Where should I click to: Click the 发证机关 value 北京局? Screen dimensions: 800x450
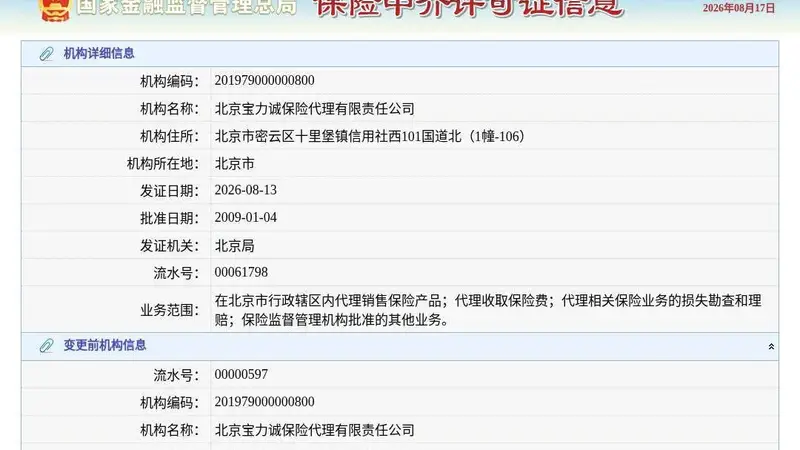(234, 246)
